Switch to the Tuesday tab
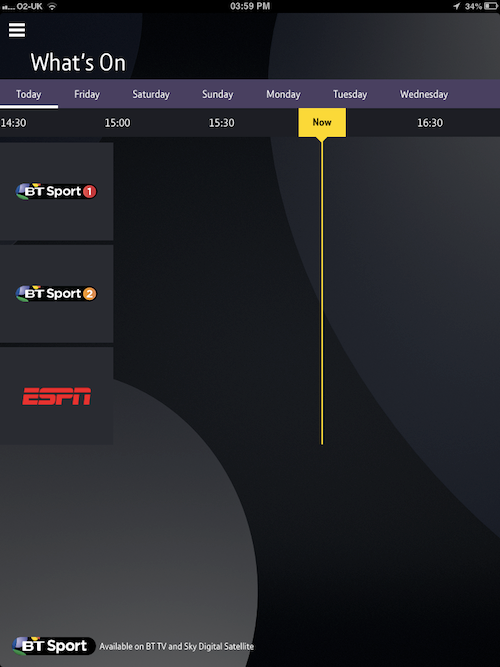Image resolution: width=500 pixels, height=667 pixels. click(350, 94)
